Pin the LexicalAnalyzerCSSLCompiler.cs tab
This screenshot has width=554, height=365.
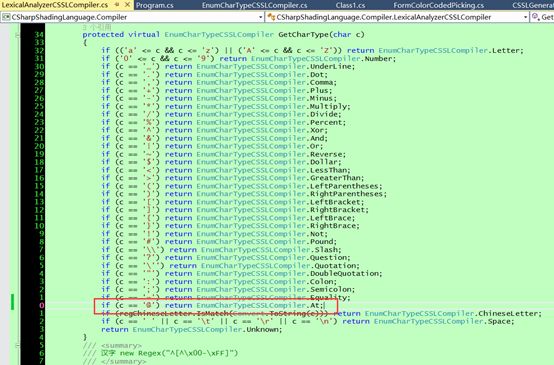pyautogui.click(x=117, y=5)
